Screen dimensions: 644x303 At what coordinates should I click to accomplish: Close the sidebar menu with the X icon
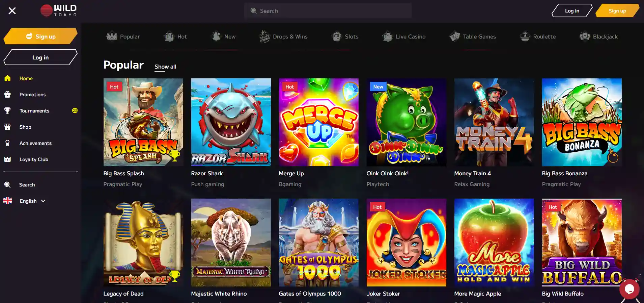[12, 11]
